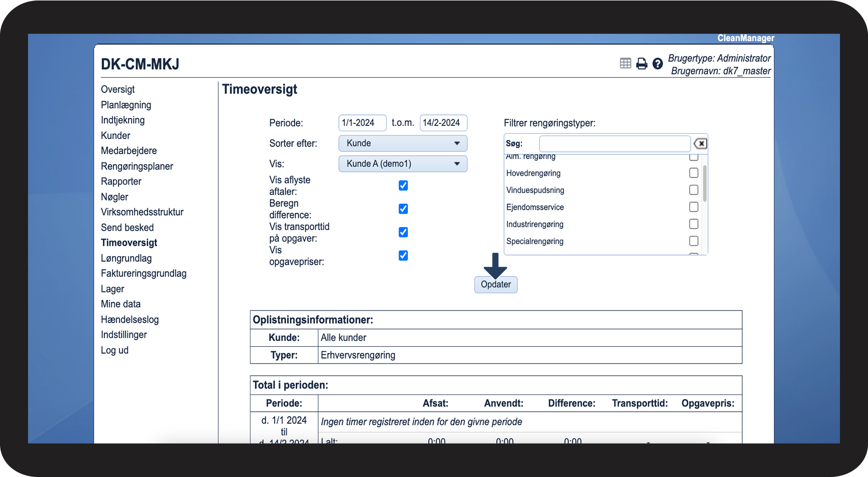This screenshot has width=868, height=477.
Task: Open the Sorter efter dropdown
Action: 403,143
